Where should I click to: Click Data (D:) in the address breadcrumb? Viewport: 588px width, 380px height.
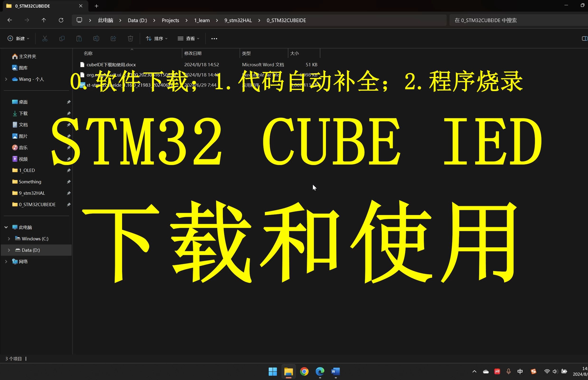click(x=137, y=20)
